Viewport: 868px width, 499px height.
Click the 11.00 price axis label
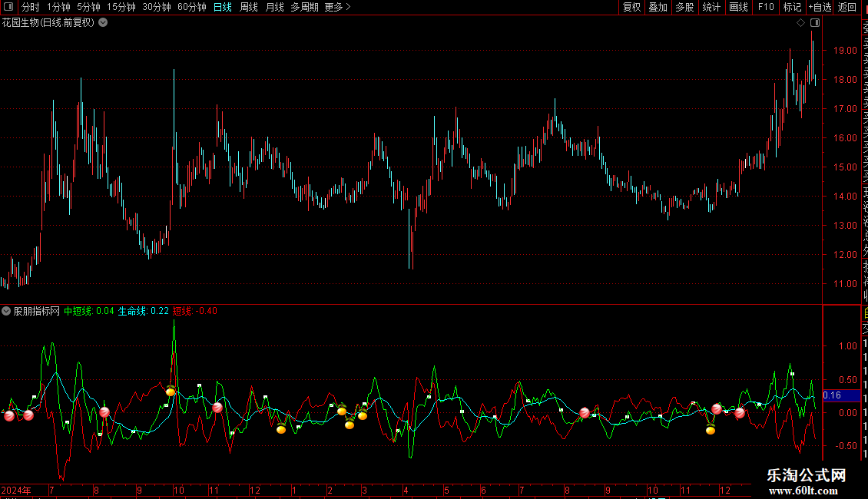pyautogui.click(x=845, y=284)
